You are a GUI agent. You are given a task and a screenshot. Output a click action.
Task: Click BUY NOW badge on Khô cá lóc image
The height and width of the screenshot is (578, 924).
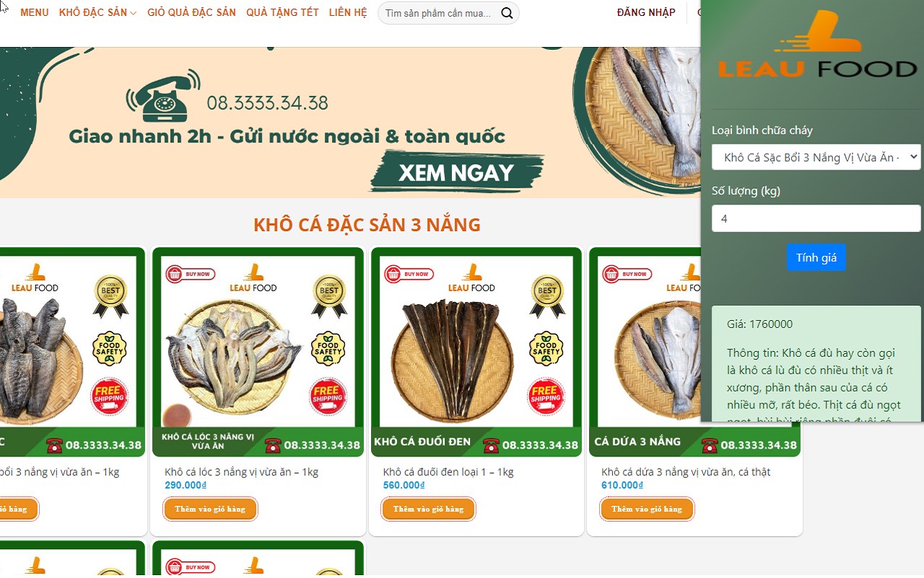tap(191, 274)
